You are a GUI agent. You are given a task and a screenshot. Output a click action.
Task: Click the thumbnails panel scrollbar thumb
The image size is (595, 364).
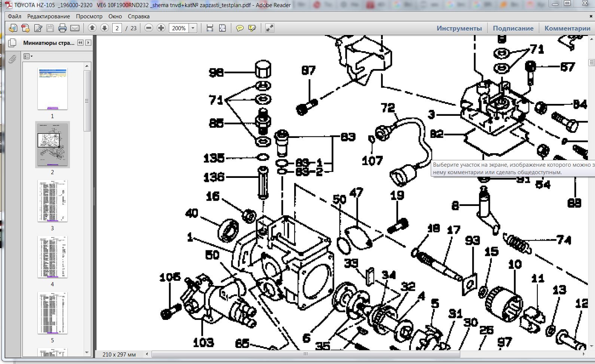(87, 101)
